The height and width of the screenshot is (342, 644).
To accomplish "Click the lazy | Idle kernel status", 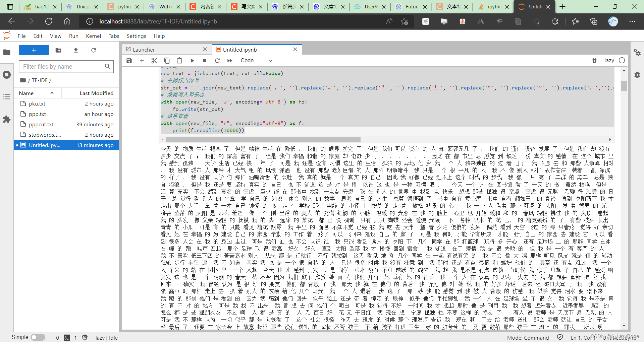I will coord(106,338).
